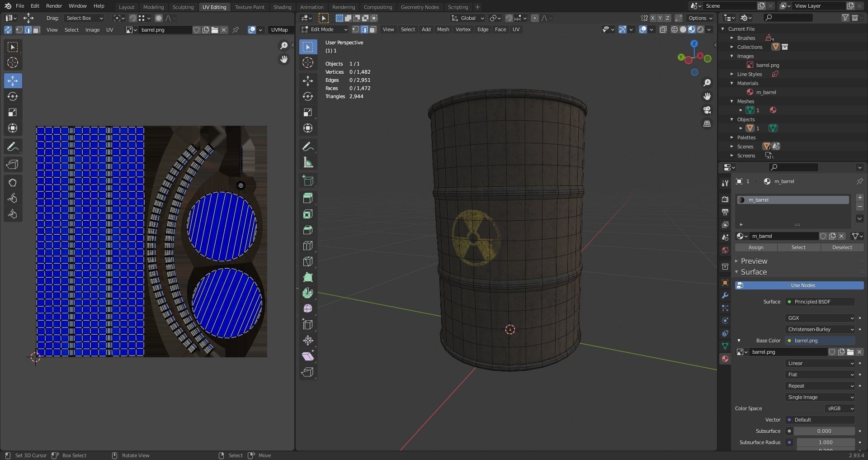Select the Knife tool
The image size is (868, 460).
(308, 261)
